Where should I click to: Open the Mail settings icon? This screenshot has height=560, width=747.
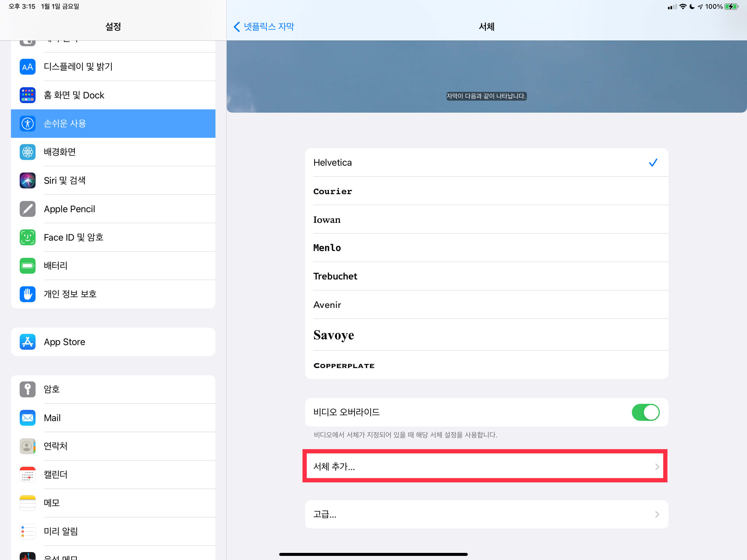click(27, 418)
